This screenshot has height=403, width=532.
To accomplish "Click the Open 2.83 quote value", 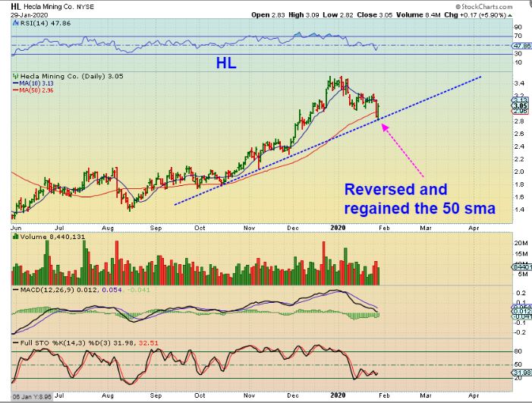I will [x=268, y=15].
